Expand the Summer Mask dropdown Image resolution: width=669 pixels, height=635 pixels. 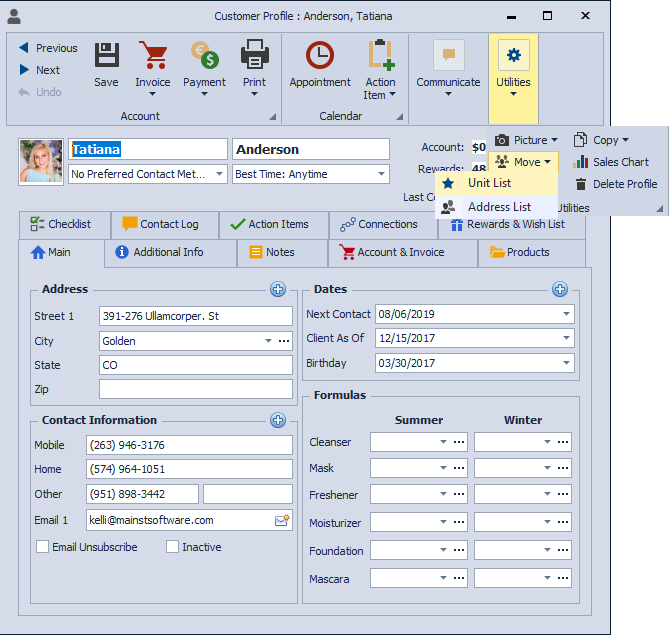pyautogui.click(x=444, y=468)
